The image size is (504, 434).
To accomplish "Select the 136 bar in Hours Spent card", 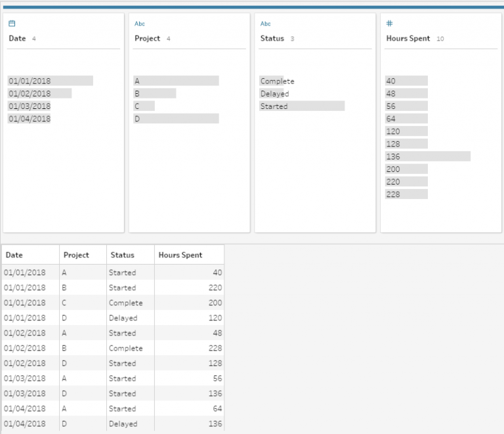I will click(x=428, y=156).
